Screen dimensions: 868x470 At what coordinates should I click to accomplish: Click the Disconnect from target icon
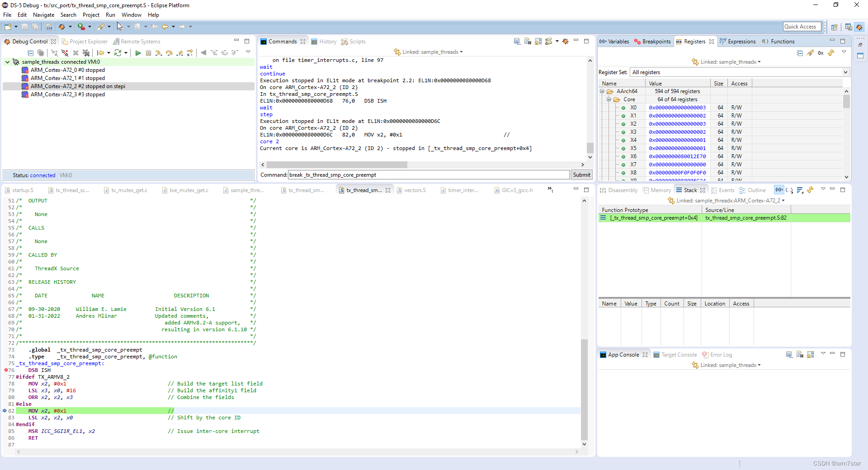[x=65, y=53]
